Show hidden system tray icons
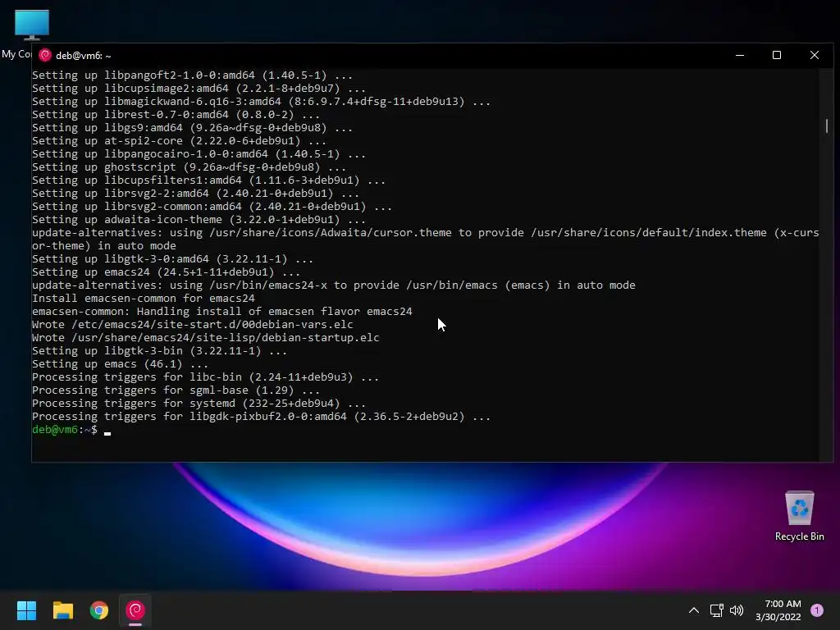The height and width of the screenshot is (630, 840). tap(694, 610)
